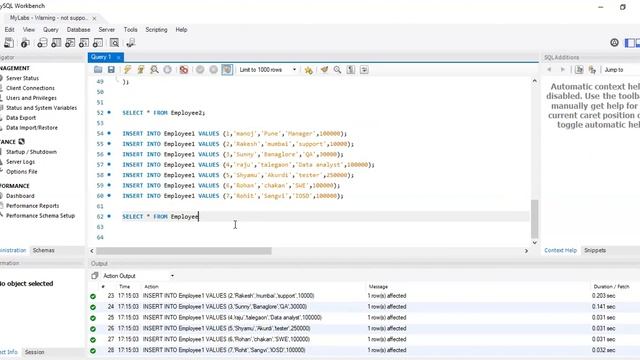Image resolution: width=640 pixels, height=360 pixels.
Task: Open preferences gear icon at top right
Action: [x=614, y=42]
